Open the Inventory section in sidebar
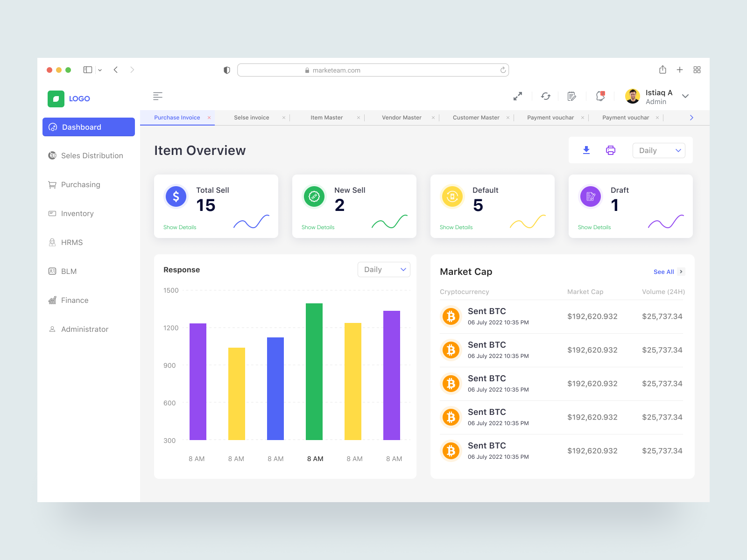This screenshot has height=560, width=747. click(x=77, y=213)
